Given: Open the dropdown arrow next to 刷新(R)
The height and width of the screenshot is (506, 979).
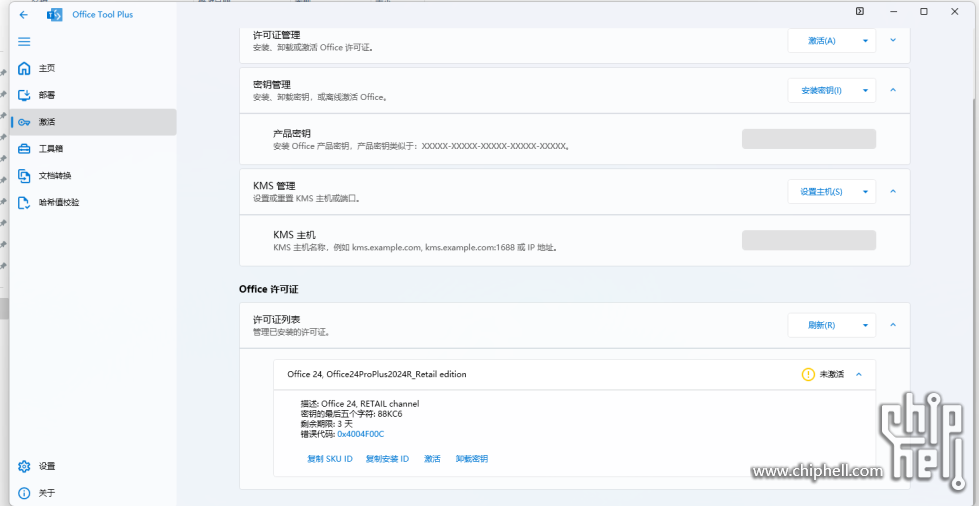Looking at the screenshot, I should [865, 325].
